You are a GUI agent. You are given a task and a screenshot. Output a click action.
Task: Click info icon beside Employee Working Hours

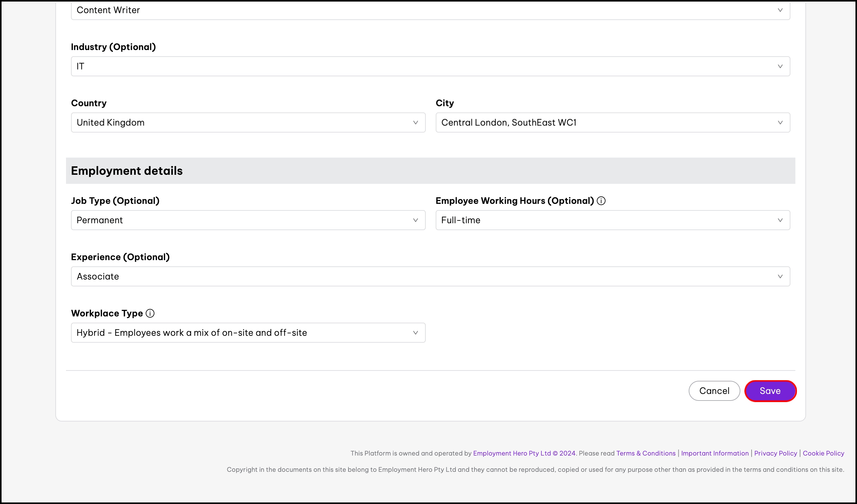pyautogui.click(x=601, y=201)
